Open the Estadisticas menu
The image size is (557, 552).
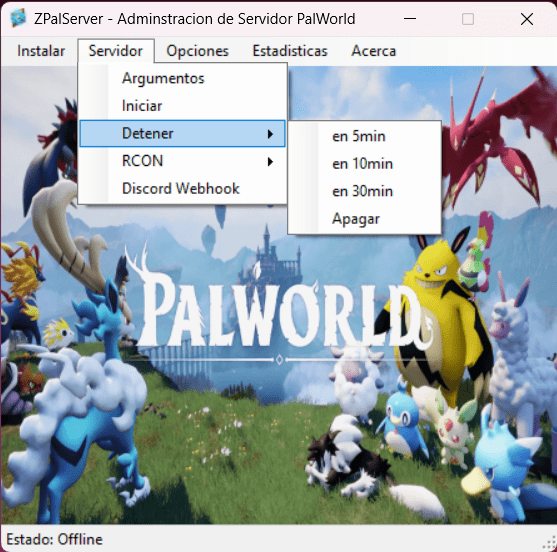[x=290, y=51]
